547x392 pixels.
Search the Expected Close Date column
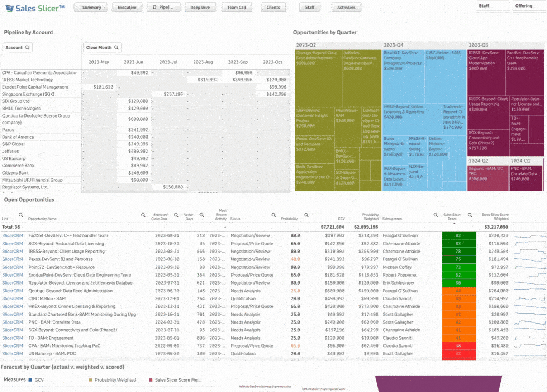176,215
